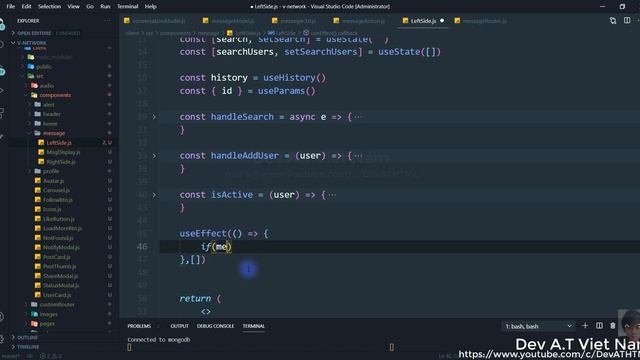Image resolution: width=640 pixels, height=360 pixels.
Task: Open the Edit menu
Action: [26, 7]
